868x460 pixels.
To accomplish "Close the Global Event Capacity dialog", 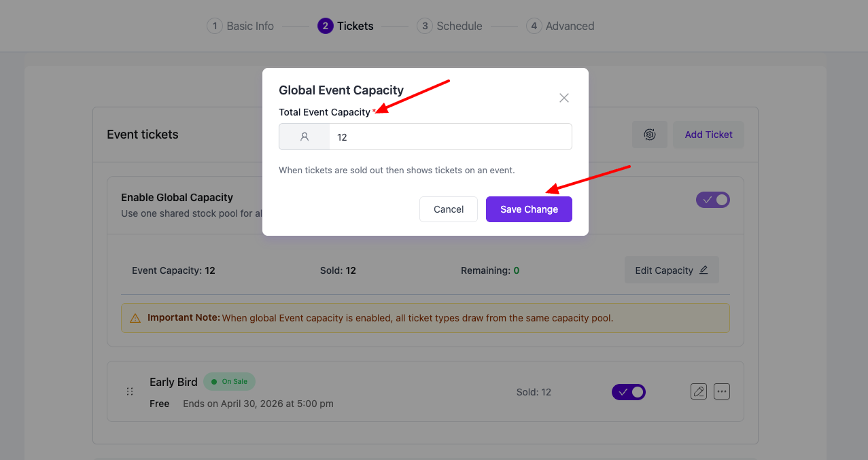I will (x=563, y=98).
